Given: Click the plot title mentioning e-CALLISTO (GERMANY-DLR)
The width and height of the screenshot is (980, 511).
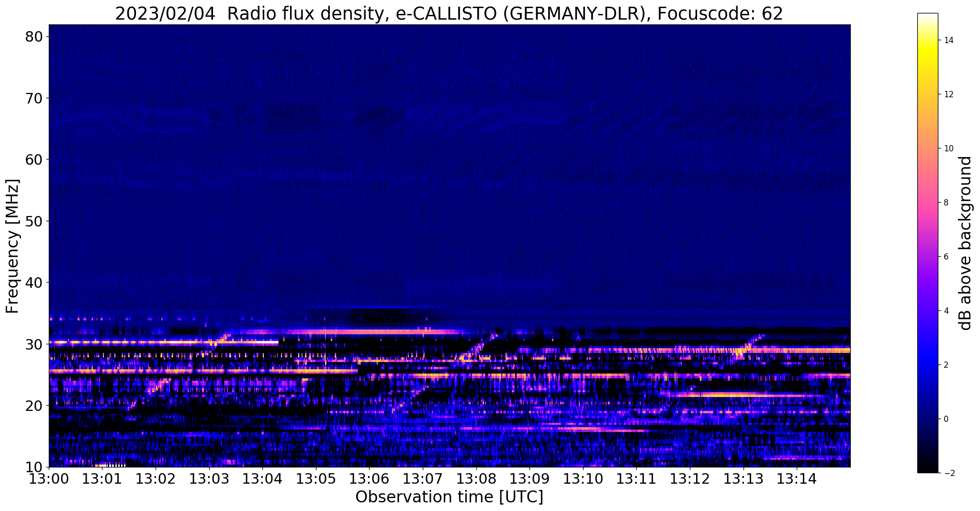Looking at the screenshot, I should pos(449,13).
